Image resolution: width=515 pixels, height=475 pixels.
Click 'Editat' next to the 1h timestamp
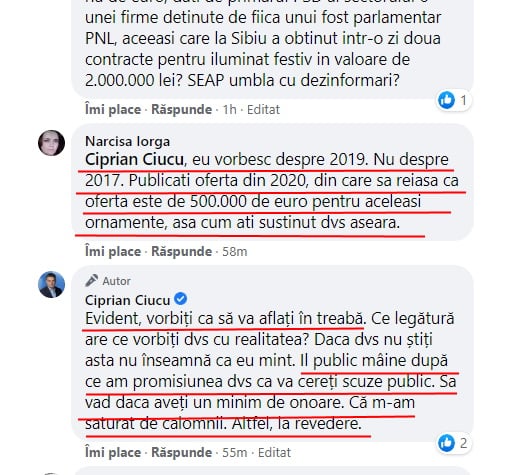(263, 109)
